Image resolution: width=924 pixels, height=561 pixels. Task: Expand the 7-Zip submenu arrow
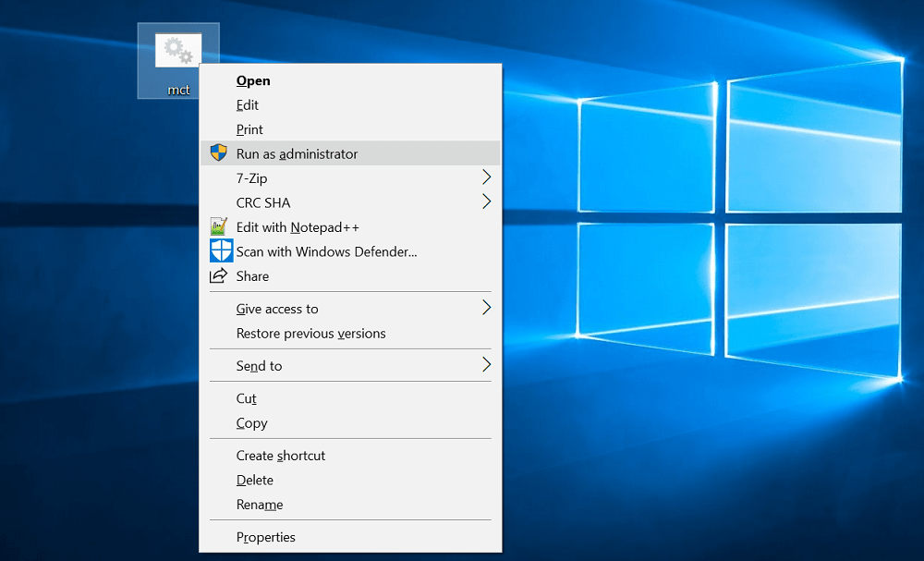tap(487, 177)
